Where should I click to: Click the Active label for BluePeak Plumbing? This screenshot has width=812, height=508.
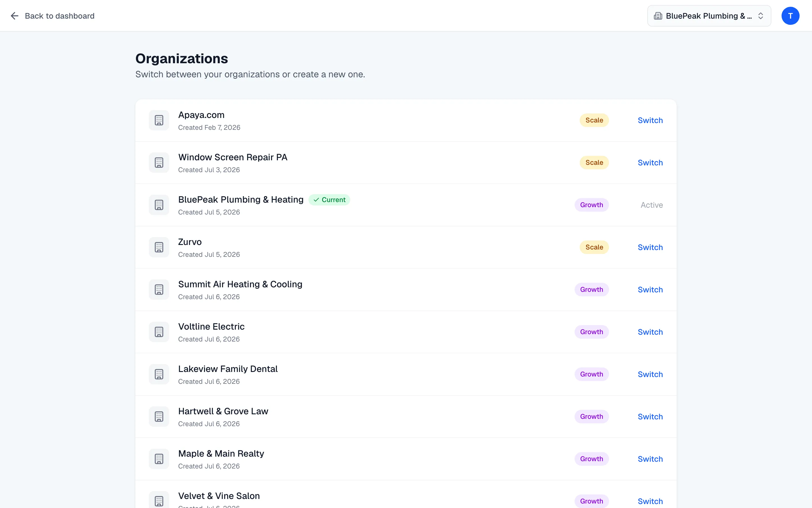coord(652,205)
